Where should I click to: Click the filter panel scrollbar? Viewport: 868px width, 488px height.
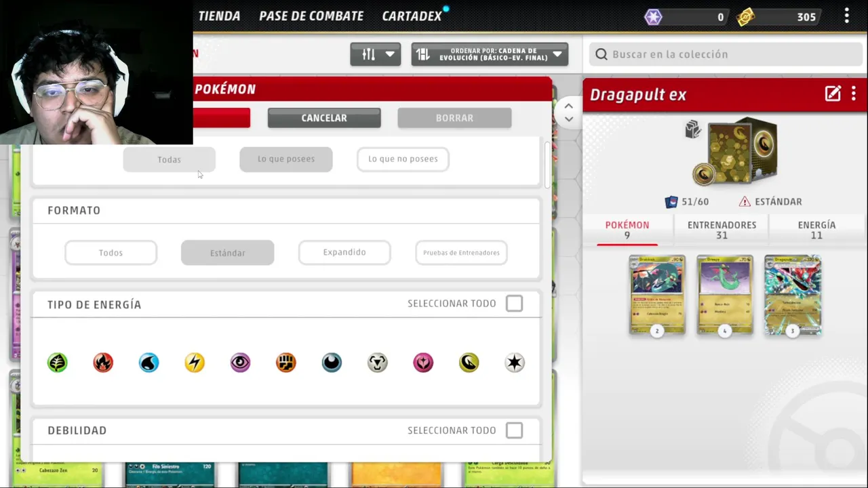click(547, 165)
